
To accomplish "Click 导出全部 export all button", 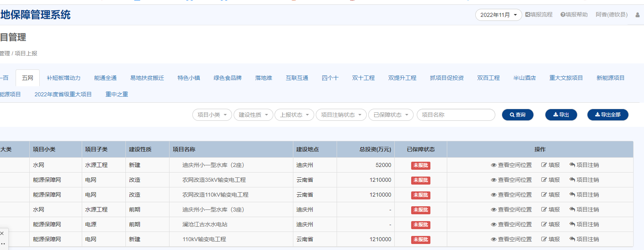I will tap(608, 115).
